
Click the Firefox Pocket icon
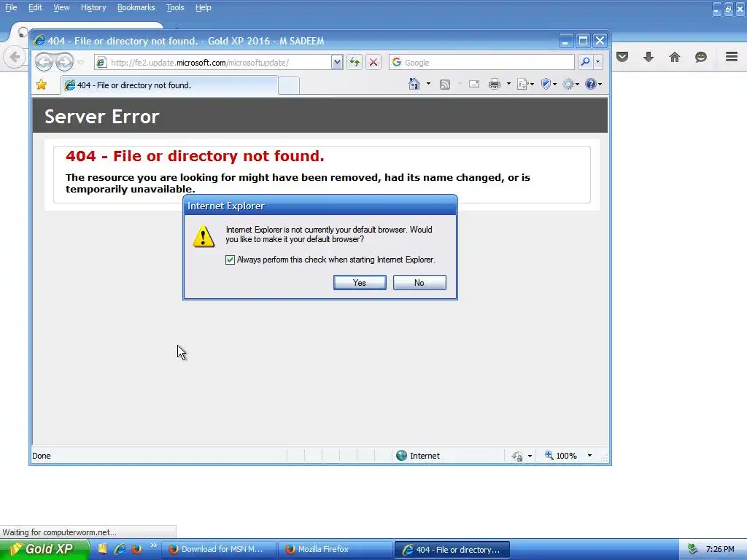pos(622,57)
